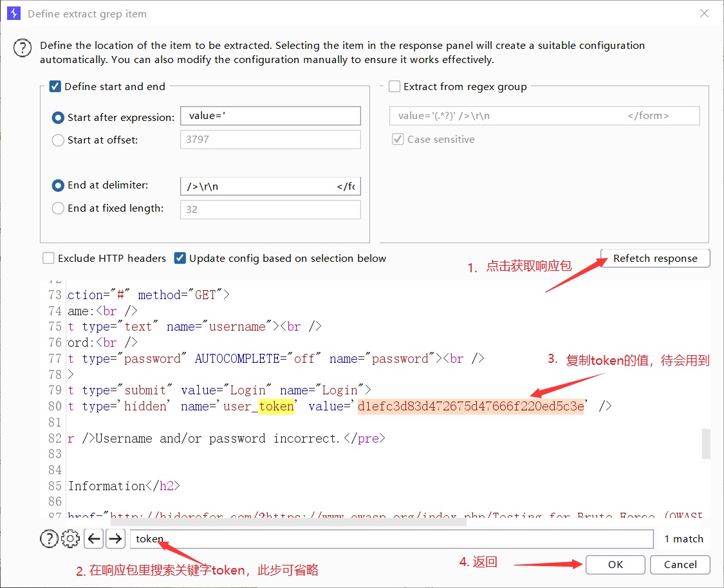The image size is (724, 588).
Task: Go to the previous search match arrow
Action: pyautogui.click(x=94, y=538)
